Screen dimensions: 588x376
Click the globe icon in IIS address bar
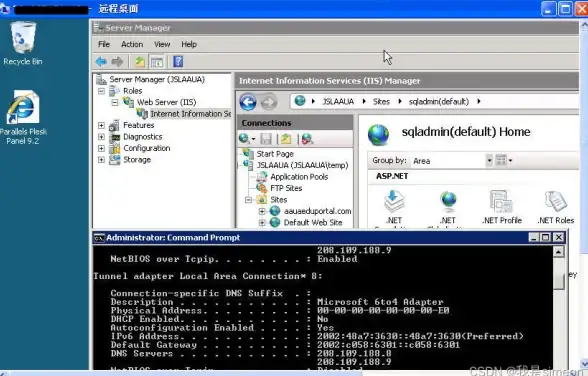300,101
